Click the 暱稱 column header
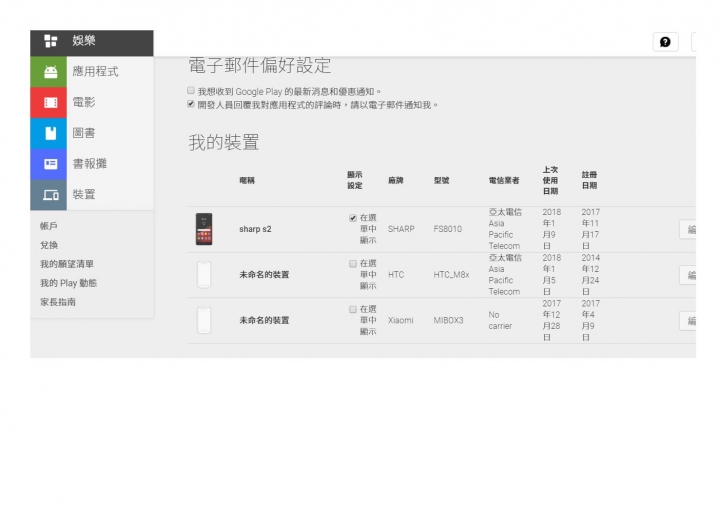 coord(247,181)
